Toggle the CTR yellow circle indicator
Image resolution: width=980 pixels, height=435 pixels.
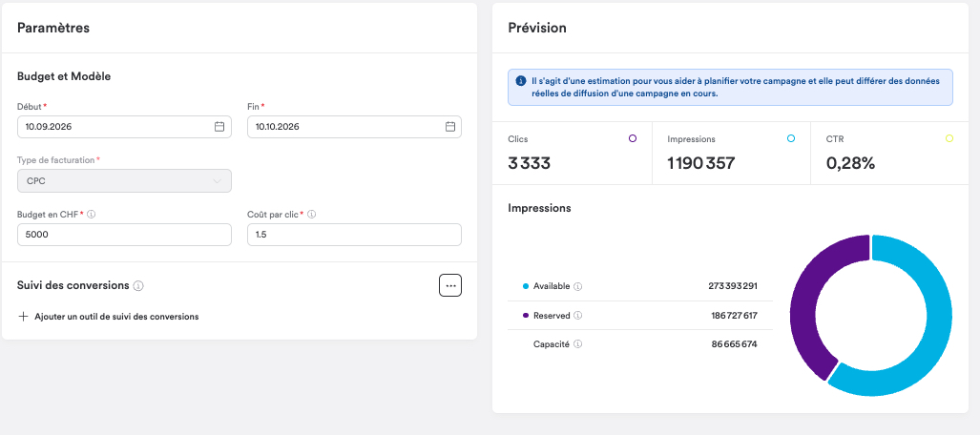coord(950,138)
